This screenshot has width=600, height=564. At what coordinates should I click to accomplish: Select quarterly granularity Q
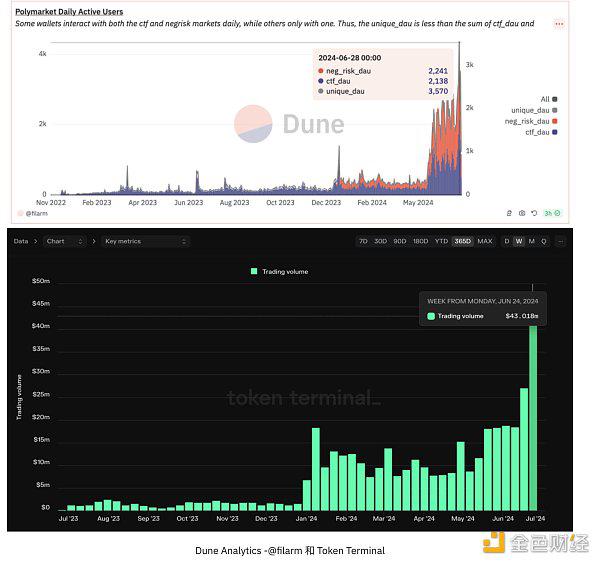543,241
